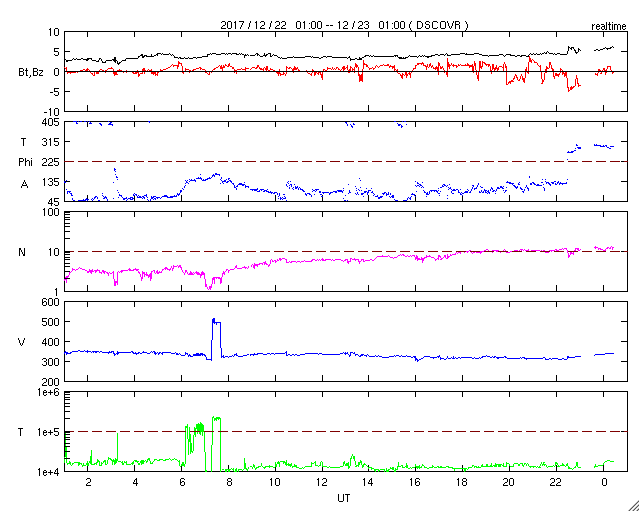The image size is (640, 512).
Task: Click hour "12" on the UT time axis
Action: click(x=322, y=482)
